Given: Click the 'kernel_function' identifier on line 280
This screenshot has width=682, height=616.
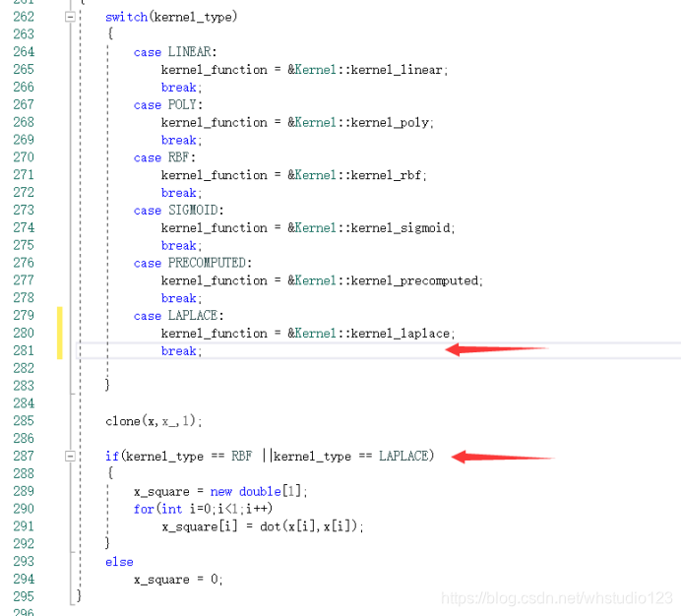Looking at the screenshot, I should (214, 334).
